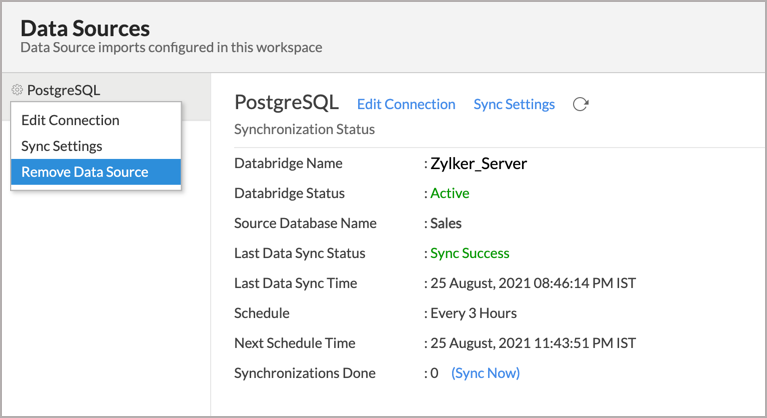
Task: Click the gear icon beside PostgreSQL in sidebar
Action: [17, 90]
